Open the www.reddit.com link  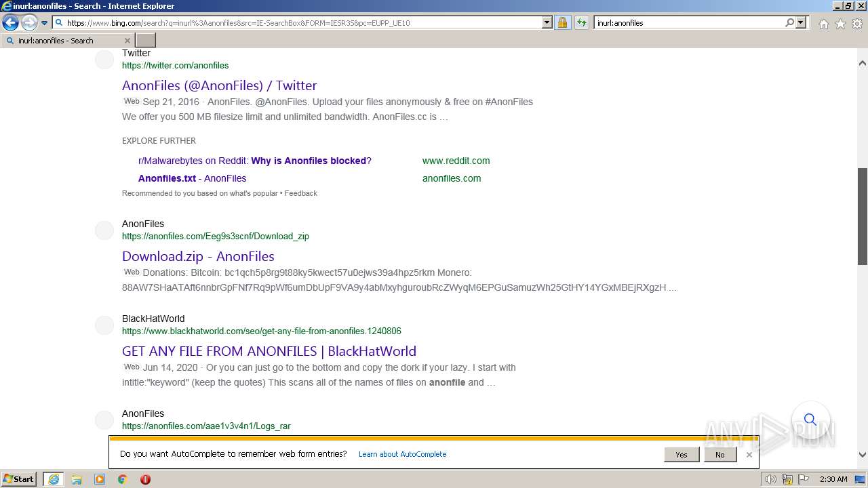[456, 161]
